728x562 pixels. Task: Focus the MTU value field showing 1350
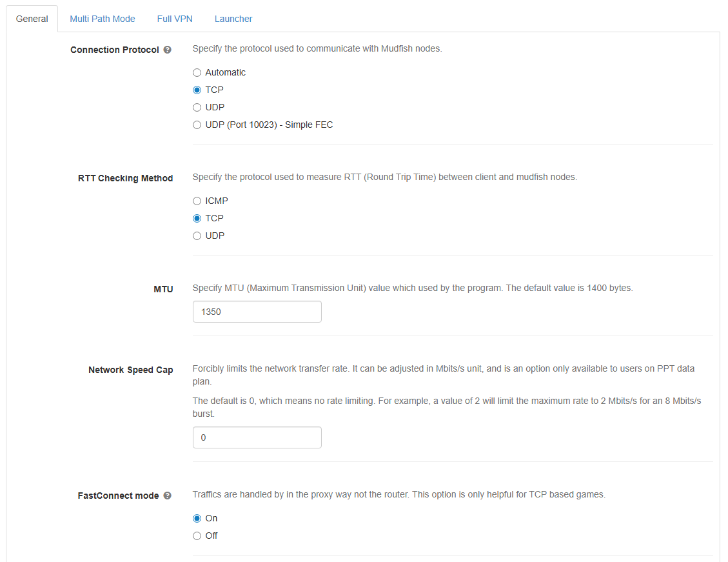(x=257, y=312)
